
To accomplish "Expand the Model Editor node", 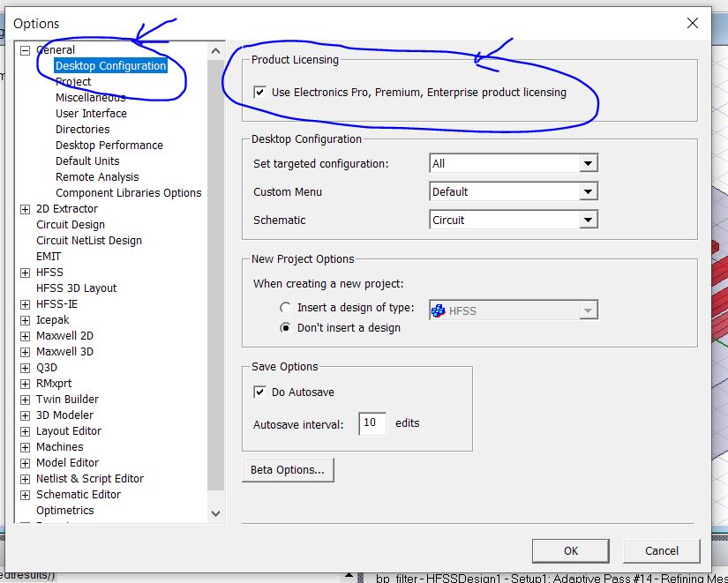I will 25,463.
